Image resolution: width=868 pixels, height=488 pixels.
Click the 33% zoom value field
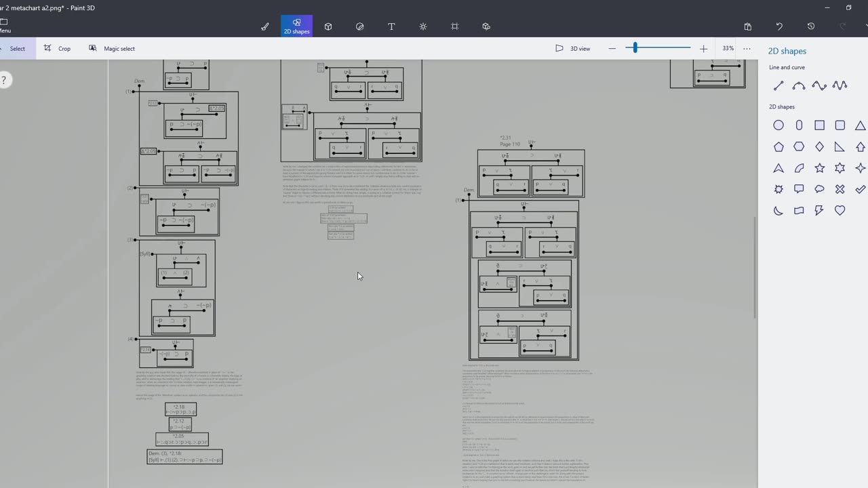[728, 49]
